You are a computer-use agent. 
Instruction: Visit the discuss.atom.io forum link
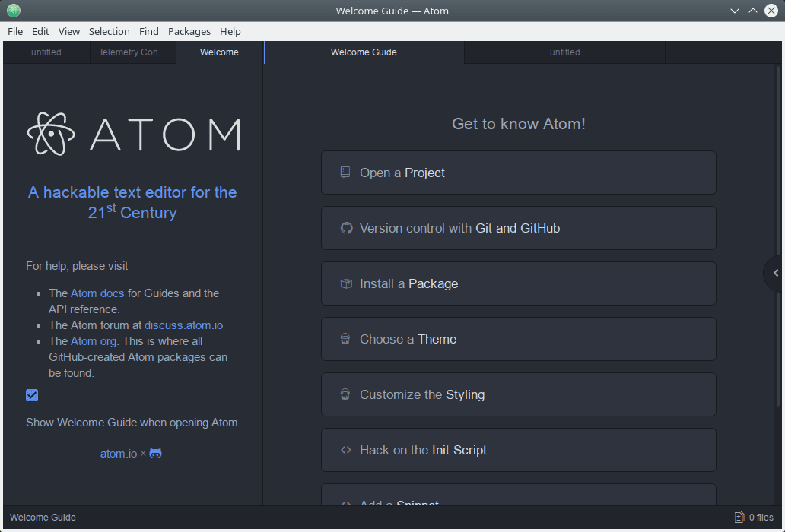[x=183, y=325]
